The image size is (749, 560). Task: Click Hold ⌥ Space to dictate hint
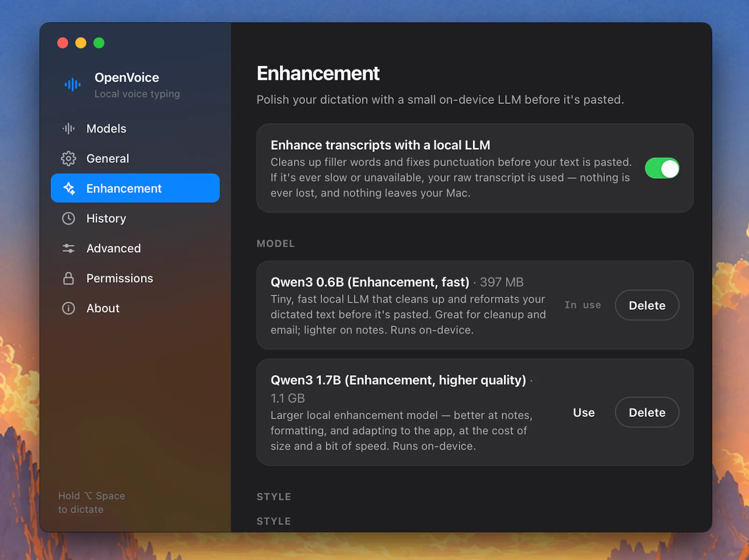92,502
